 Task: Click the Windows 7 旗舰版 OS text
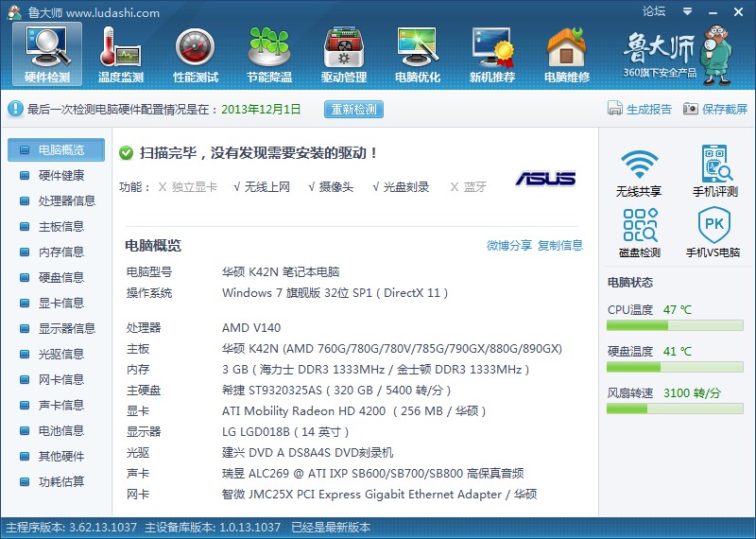pos(335,293)
